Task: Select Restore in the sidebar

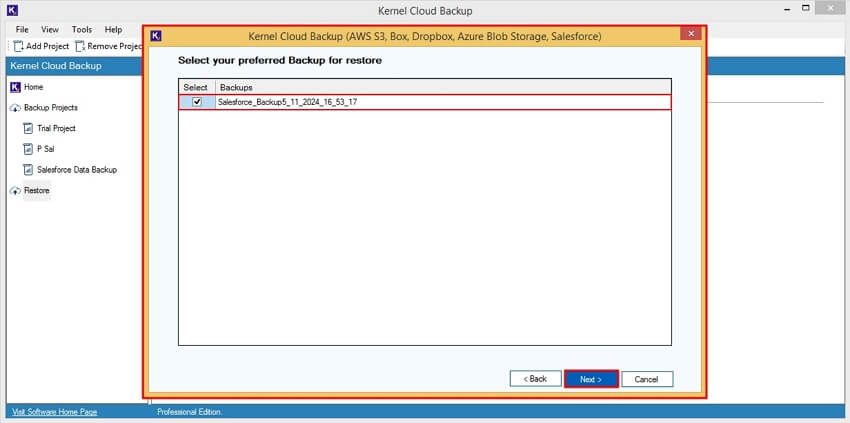Action: 37,191
